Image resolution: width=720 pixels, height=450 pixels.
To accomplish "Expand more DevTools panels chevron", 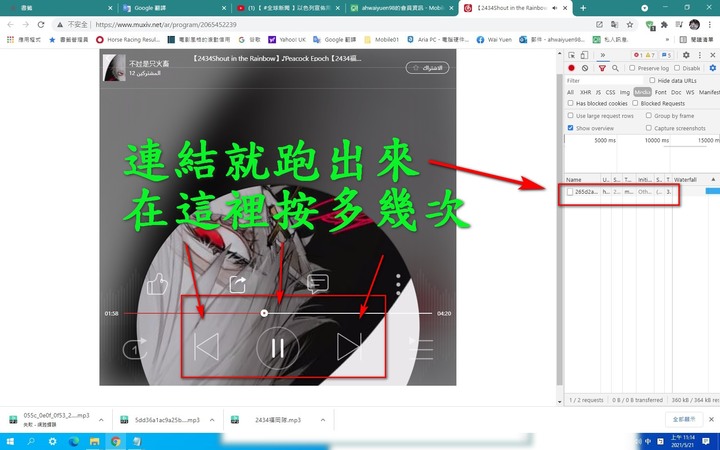I will pyautogui.click(x=602, y=55).
